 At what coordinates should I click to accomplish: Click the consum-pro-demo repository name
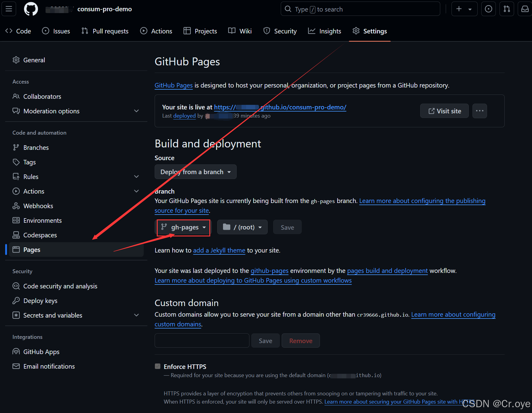[x=105, y=9]
